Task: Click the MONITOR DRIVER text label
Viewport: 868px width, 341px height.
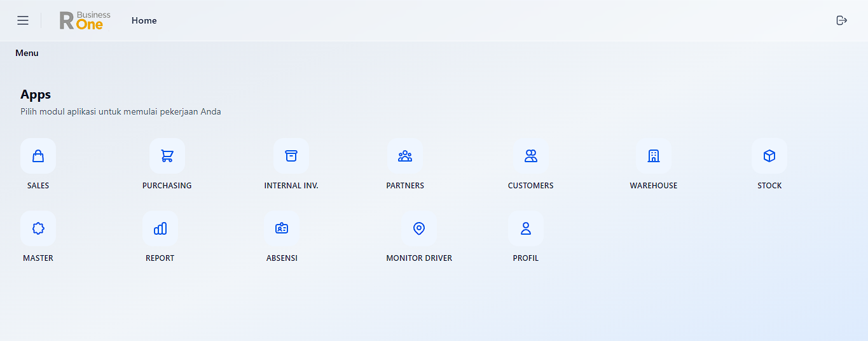Action: (419, 258)
